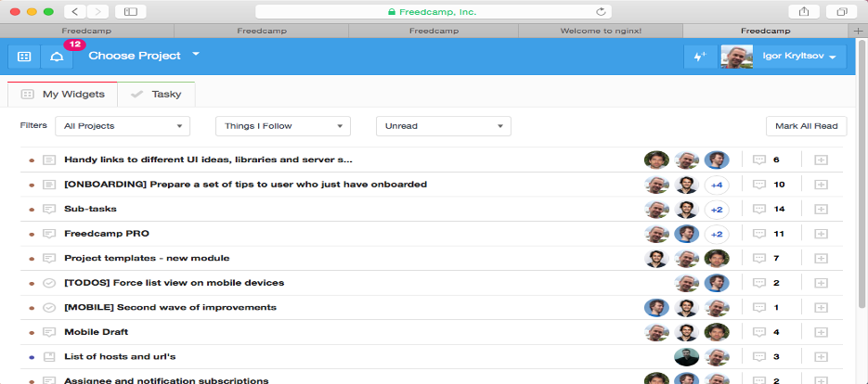This screenshot has height=384, width=868.
Task: Click unread dot on Freedcamp PRO row
Action: point(32,234)
